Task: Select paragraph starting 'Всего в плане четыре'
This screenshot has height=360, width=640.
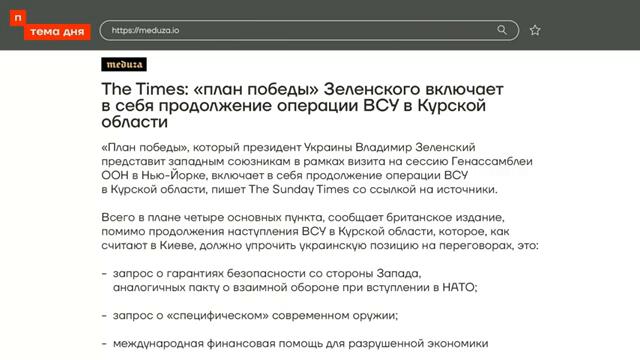Action: pyautogui.click(x=320, y=231)
